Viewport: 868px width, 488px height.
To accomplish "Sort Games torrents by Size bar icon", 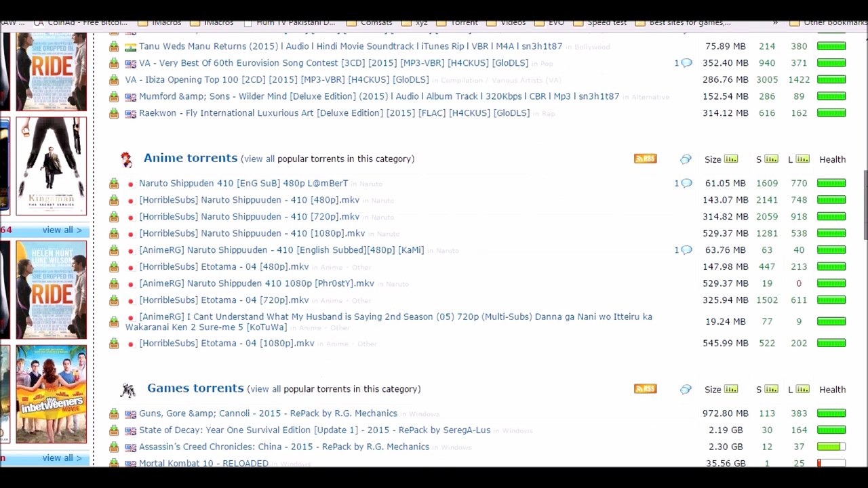I will [x=730, y=389].
